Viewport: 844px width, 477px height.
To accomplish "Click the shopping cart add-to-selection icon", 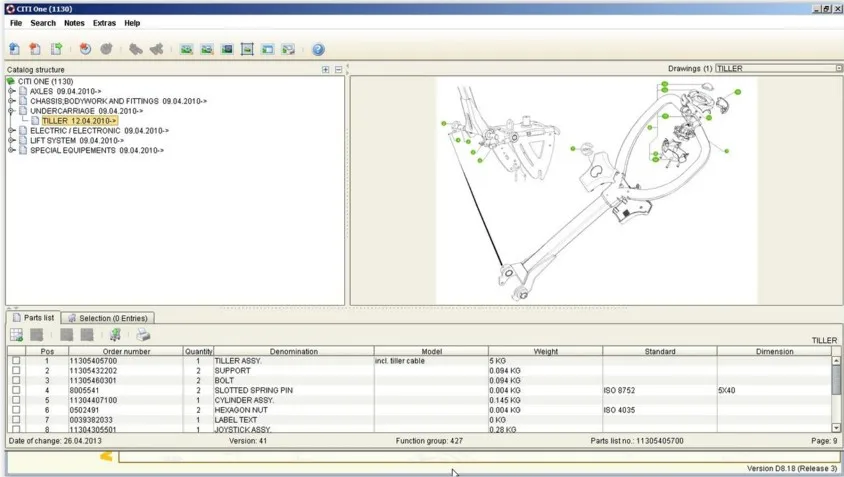I will pyautogui.click(x=115, y=335).
